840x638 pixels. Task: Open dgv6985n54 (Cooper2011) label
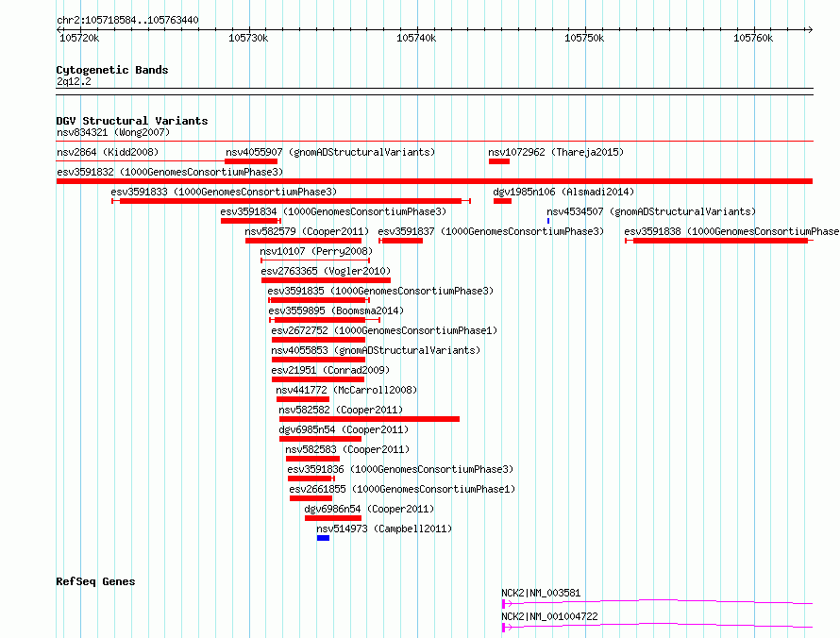[344, 429]
